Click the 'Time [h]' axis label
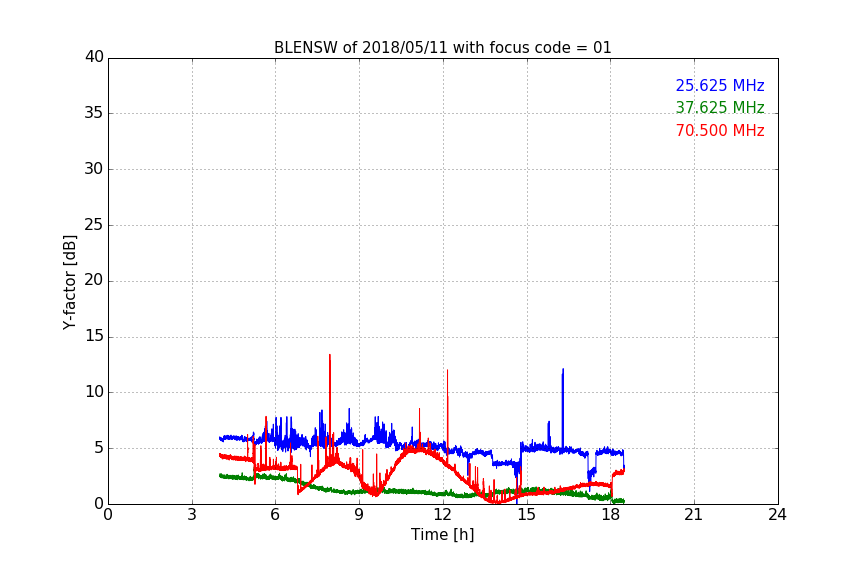The height and width of the screenshot is (576, 864). click(x=442, y=535)
